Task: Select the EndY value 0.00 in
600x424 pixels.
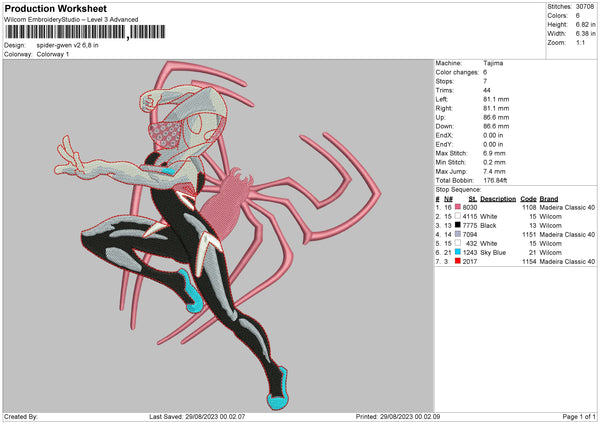Action: [493, 145]
